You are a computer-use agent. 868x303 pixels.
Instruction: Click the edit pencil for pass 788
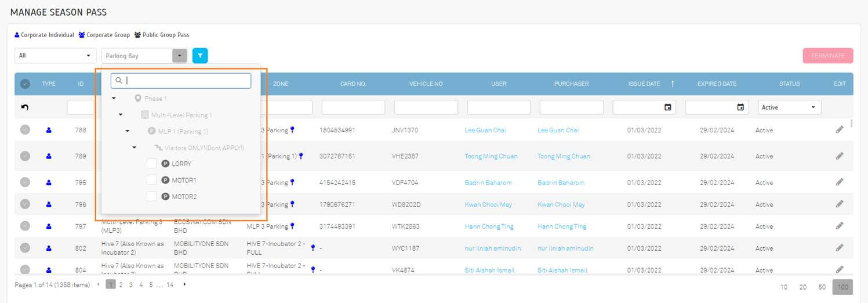pos(839,130)
